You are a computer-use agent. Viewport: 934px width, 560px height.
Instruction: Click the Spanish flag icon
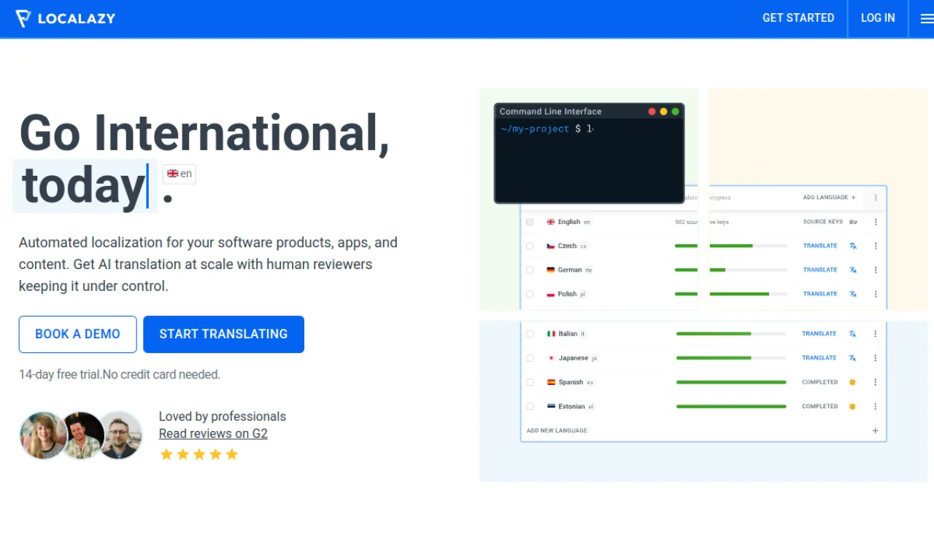pyautogui.click(x=552, y=382)
